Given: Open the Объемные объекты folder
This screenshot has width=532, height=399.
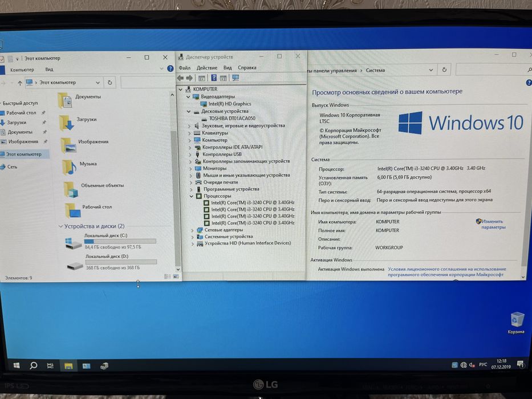Looking at the screenshot, I should click(x=94, y=189).
